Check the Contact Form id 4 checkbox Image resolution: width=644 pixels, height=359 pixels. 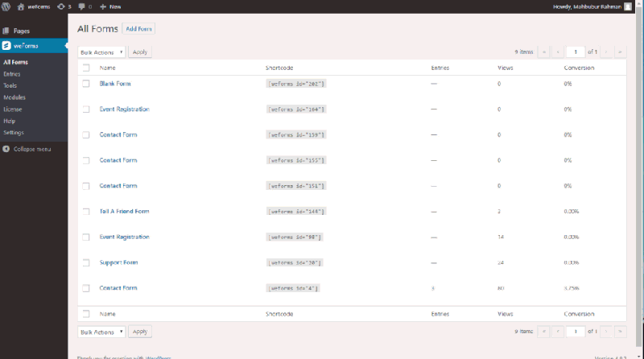(x=86, y=288)
